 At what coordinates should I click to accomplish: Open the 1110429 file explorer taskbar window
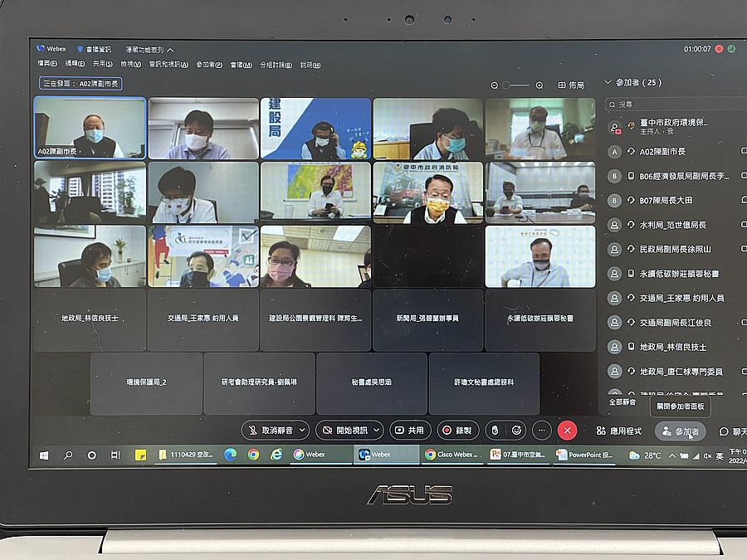pos(186,455)
